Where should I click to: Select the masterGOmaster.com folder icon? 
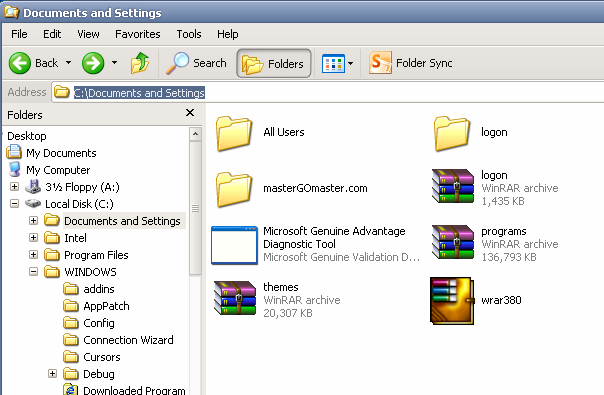(x=234, y=189)
